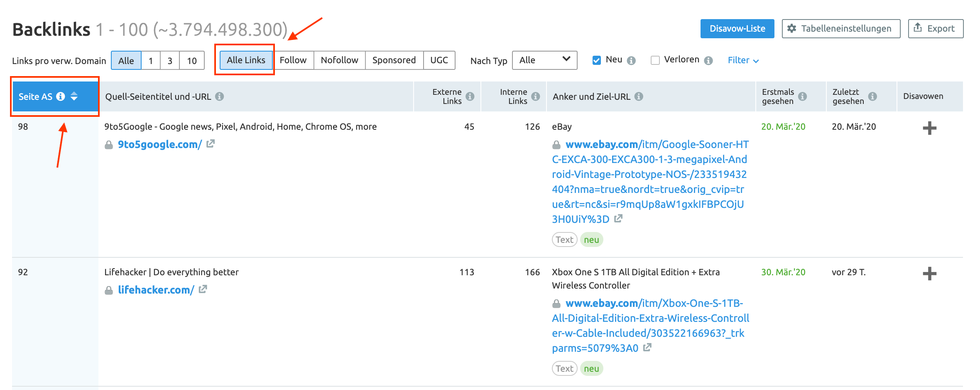
Task: Open the 'Nach Typ' dropdown
Action: click(545, 60)
